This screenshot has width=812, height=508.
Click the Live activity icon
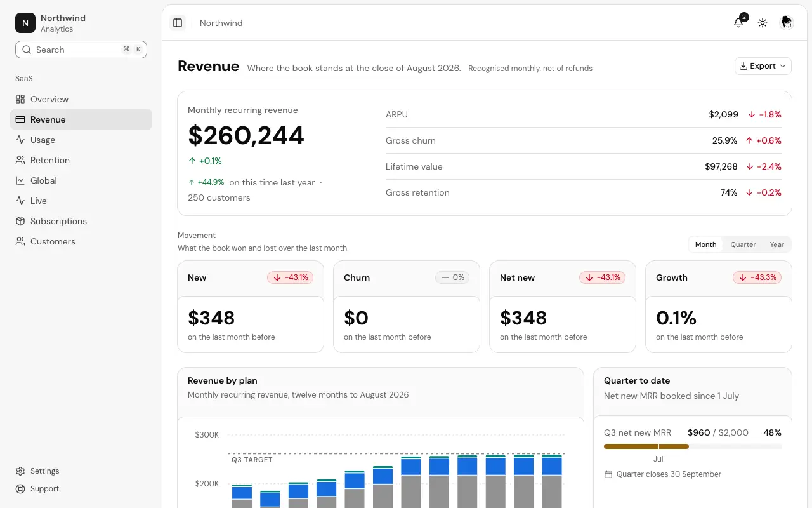point(20,201)
